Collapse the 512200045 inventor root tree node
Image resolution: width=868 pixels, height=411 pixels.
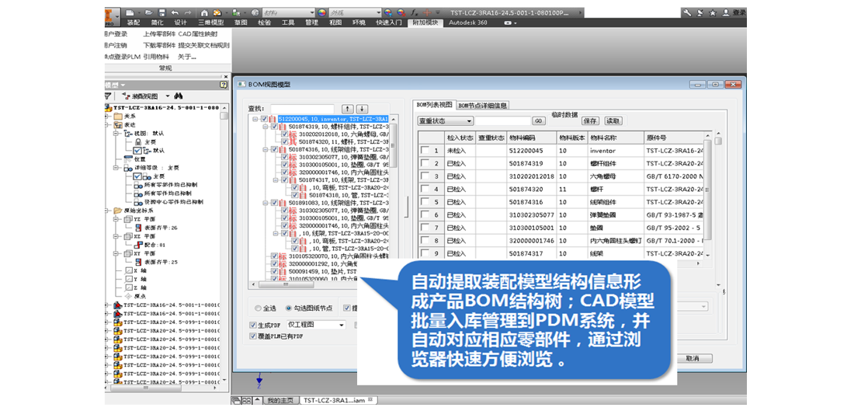pyautogui.click(x=256, y=119)
